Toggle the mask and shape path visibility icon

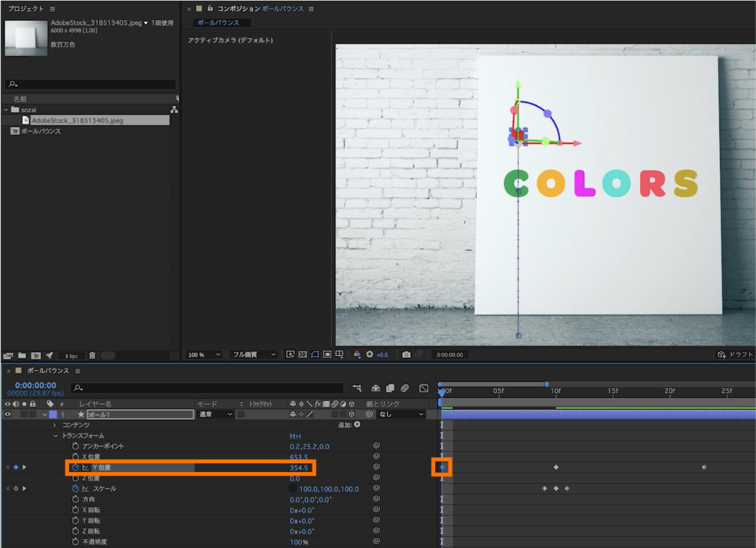(315, 355)
